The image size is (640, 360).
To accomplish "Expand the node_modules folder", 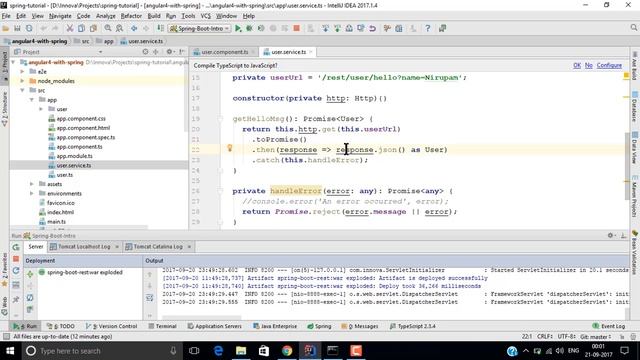I will 22,81.
